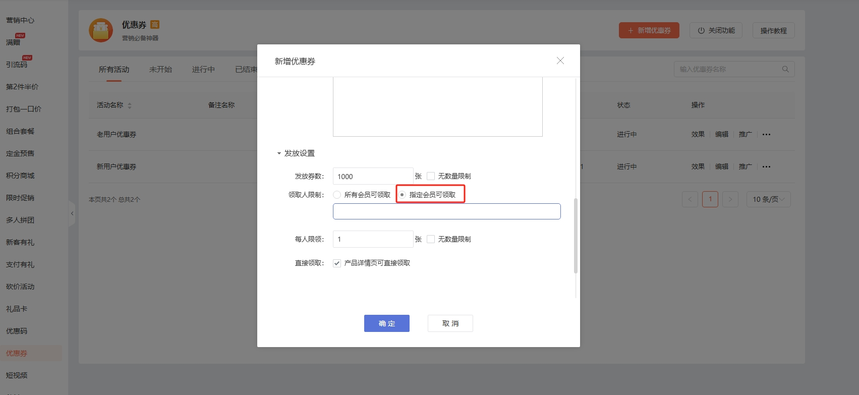
Task: Click 编辑 link for 新用户优惠券
Action: [721, 167]
